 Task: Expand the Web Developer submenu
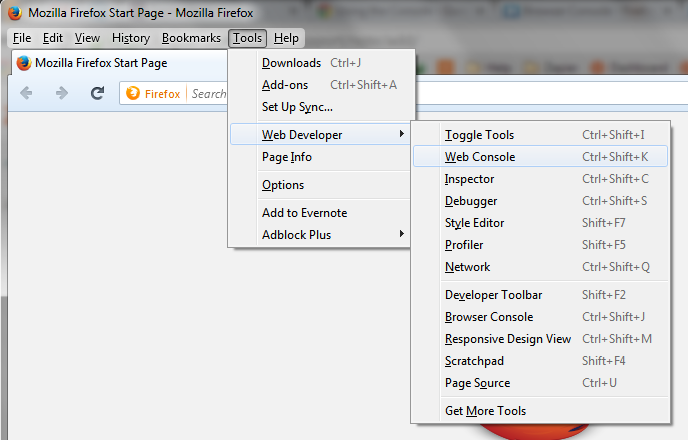click(320, 134)
